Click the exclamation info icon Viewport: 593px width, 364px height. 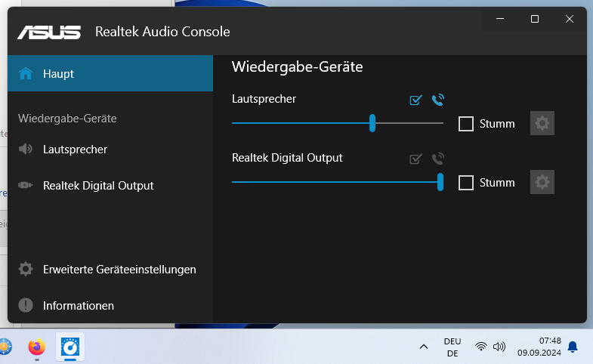(x=26, y=305)
